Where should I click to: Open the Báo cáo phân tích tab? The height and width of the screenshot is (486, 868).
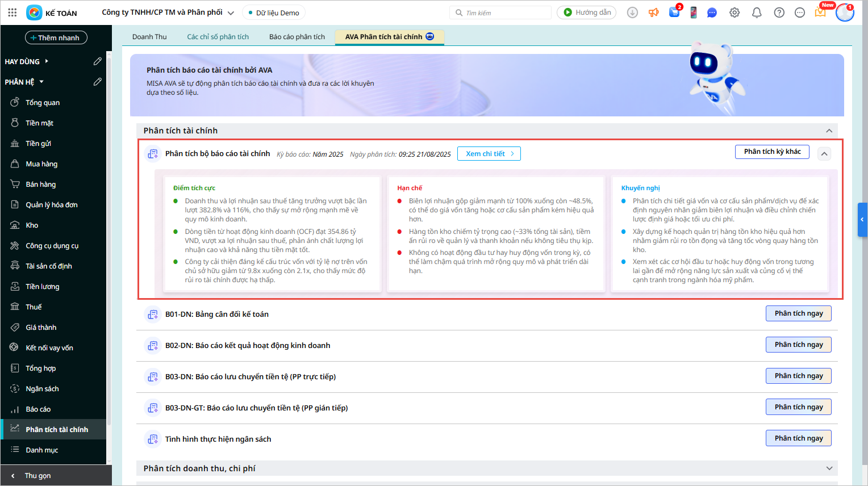click(297, 37)
